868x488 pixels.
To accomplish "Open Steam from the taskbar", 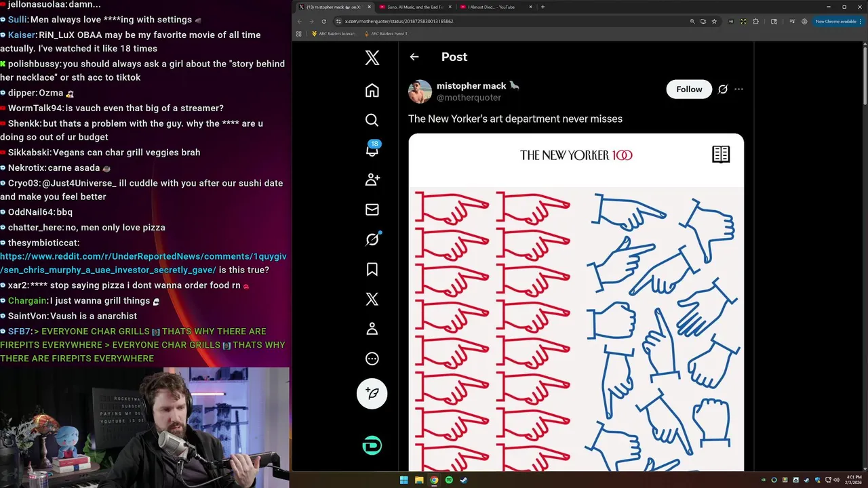I will click(464, 480).
